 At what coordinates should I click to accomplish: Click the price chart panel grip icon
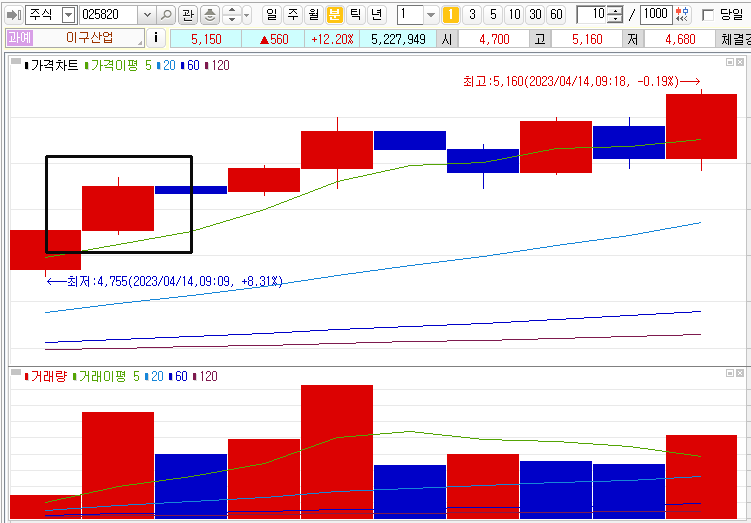16,62
